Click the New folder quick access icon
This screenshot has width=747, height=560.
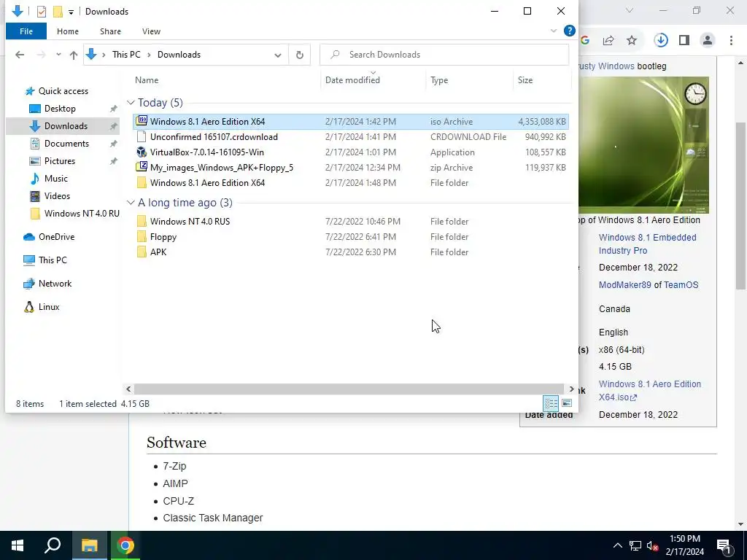click(58, 12)
